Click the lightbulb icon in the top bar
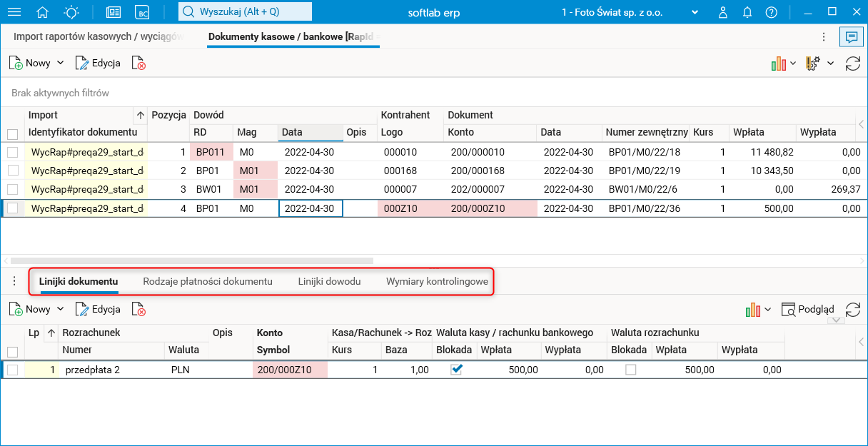The image size is (868, 446). (71, 12)
